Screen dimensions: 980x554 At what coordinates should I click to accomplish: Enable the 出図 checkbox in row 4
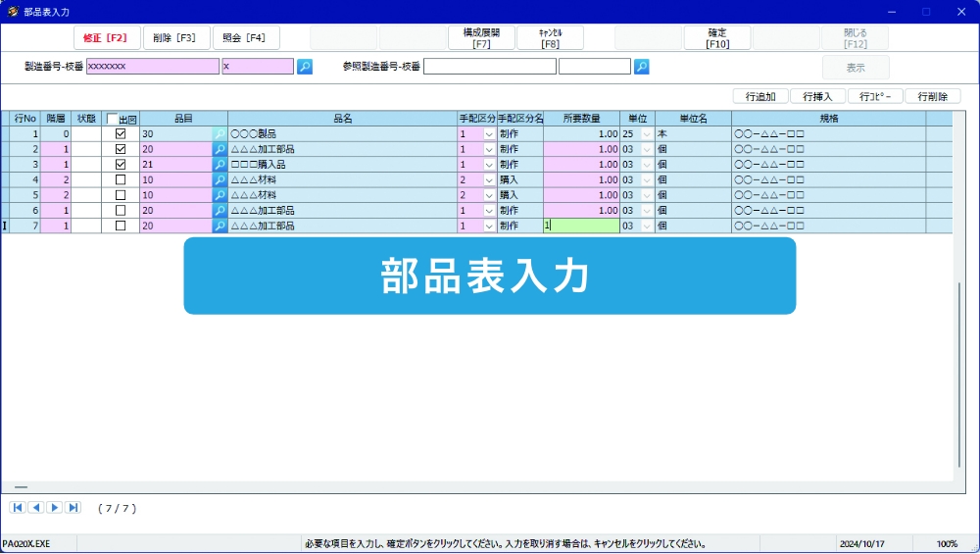pos(121,179)
